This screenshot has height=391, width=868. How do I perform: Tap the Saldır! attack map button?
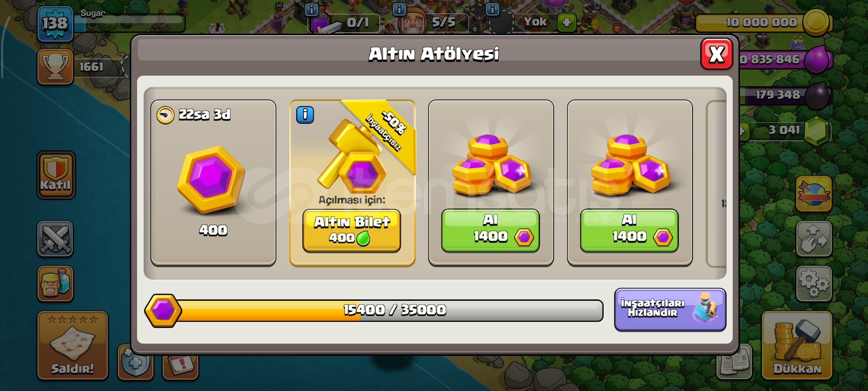73,345
